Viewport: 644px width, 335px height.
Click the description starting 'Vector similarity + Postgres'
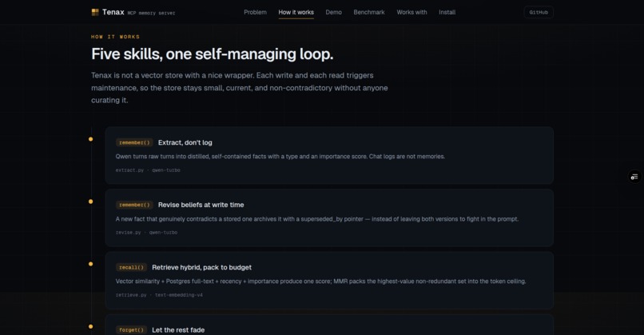click(320, 281)
